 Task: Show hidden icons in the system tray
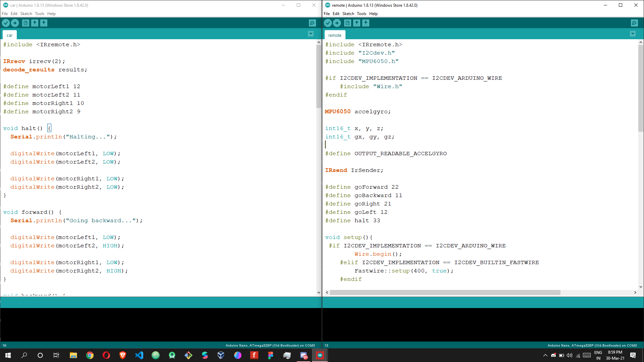(545, 355)
